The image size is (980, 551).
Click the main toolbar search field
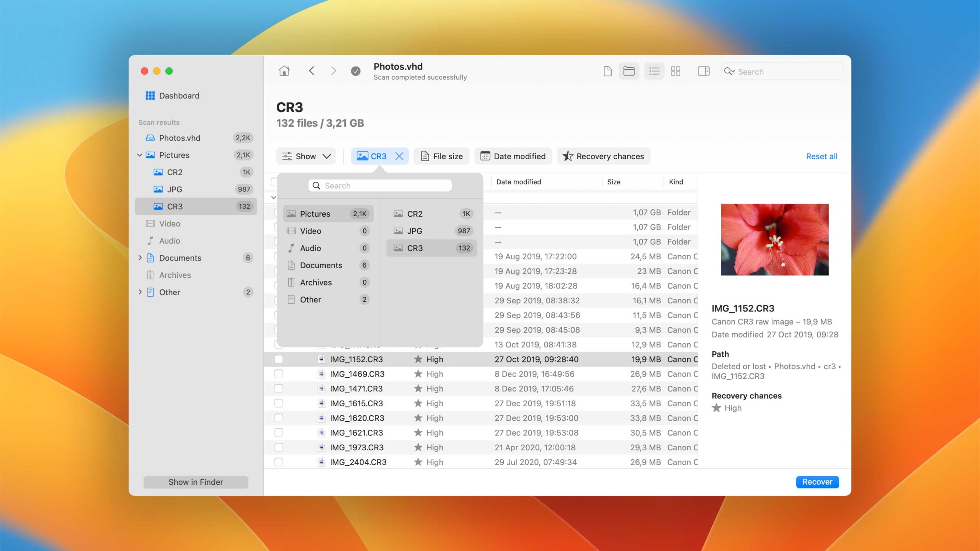782,72
